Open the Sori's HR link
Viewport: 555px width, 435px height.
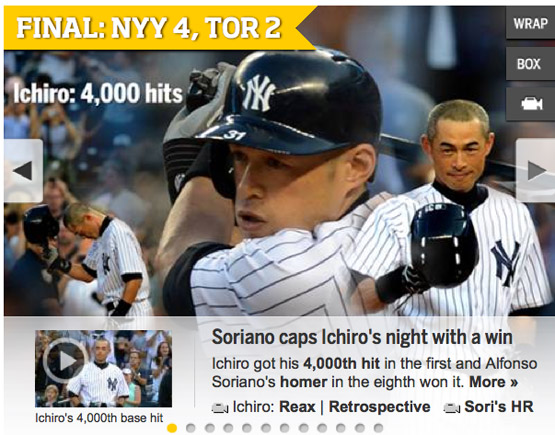click(x=498, y=407)
